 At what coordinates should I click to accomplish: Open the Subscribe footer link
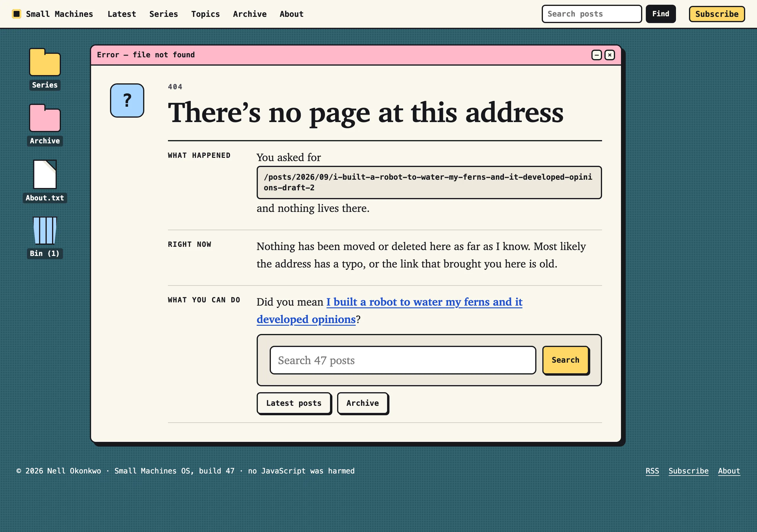[688, 471]
